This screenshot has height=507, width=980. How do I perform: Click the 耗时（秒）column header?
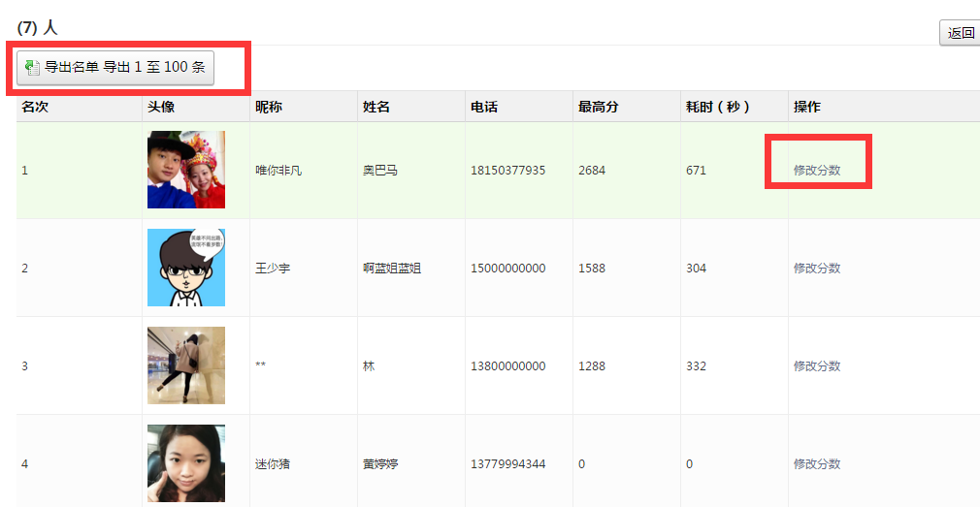[x=718, y=107]
